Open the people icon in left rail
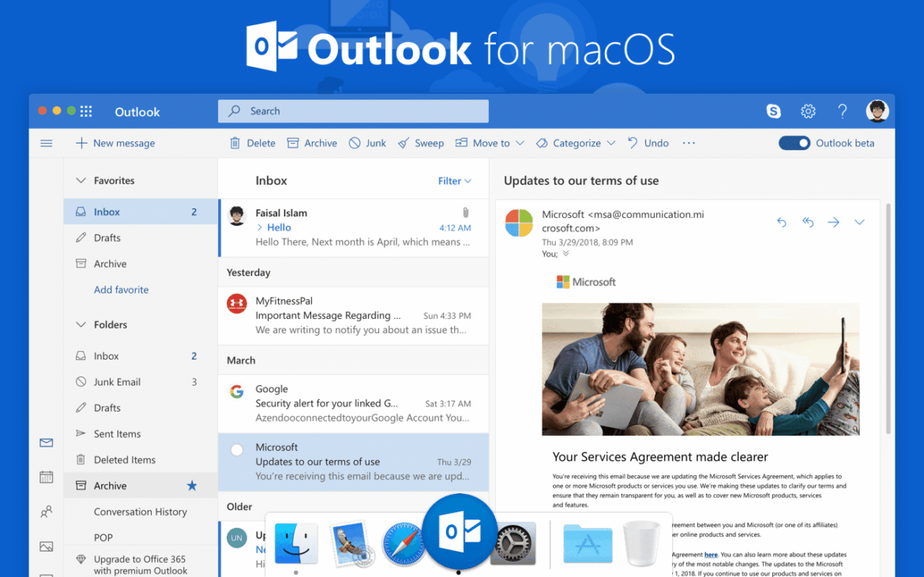This screenshot has width=924, height=577. click(47, 512)
